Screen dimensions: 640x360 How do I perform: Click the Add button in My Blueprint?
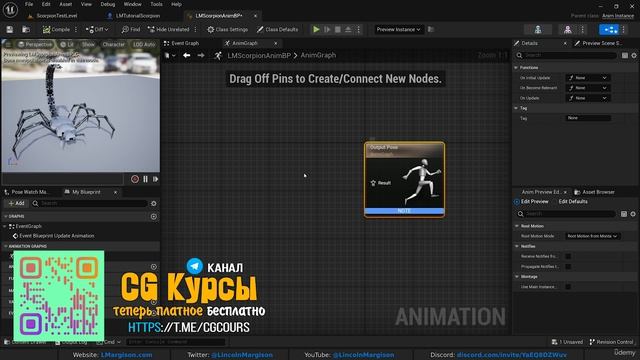tap(16, 203)
